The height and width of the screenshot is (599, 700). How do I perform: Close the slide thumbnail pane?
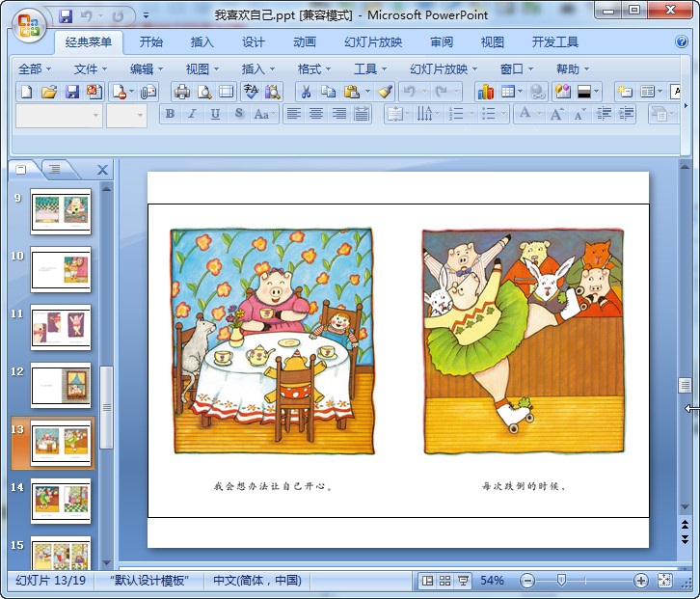click(102, 170)
